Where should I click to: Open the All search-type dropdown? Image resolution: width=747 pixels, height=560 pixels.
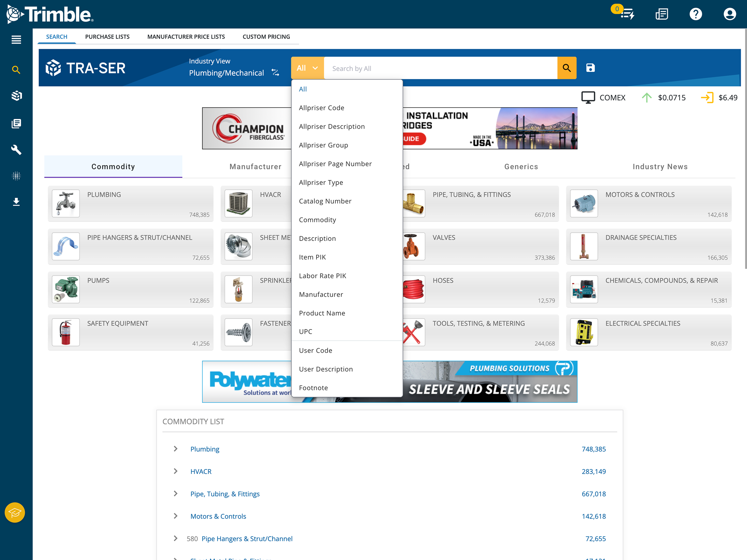tap(307, 68)
